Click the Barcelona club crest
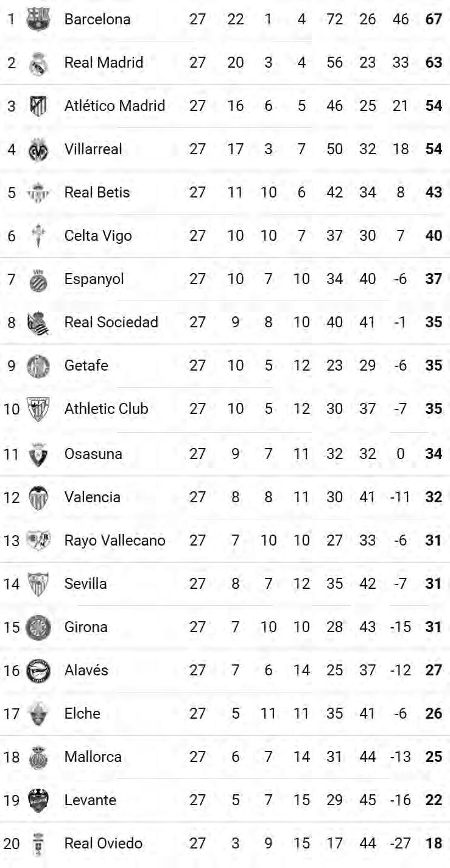 (x=38, y=19)
